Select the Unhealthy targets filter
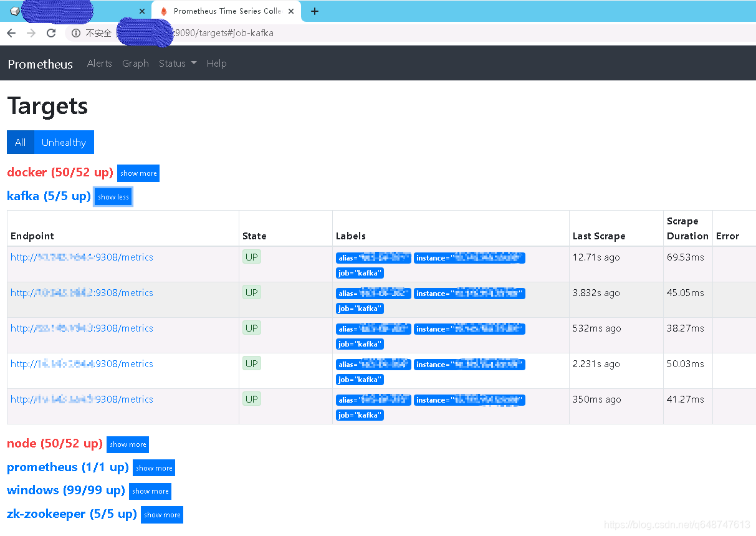756x536 pixels. point(64,142)
